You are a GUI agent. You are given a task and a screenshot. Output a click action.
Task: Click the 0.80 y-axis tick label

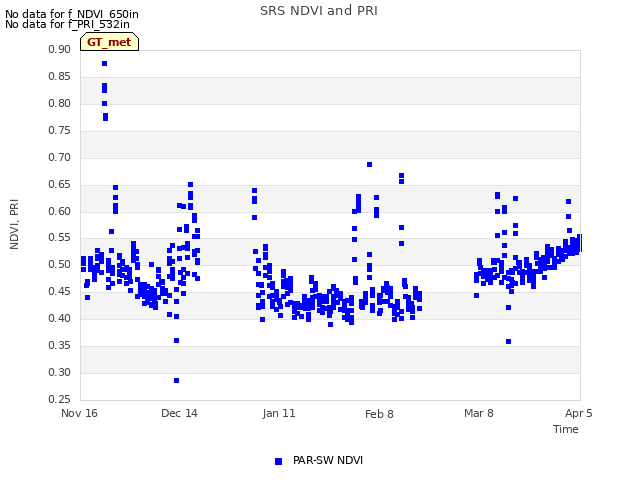(x=60, y=103)
